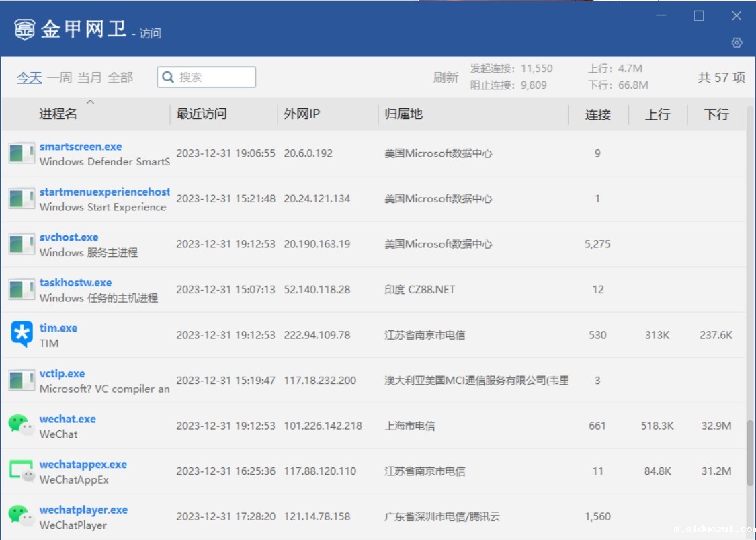Select the 当月 filter tab
The width and height of the screenshot is (756, 540).
pos(89,78)
